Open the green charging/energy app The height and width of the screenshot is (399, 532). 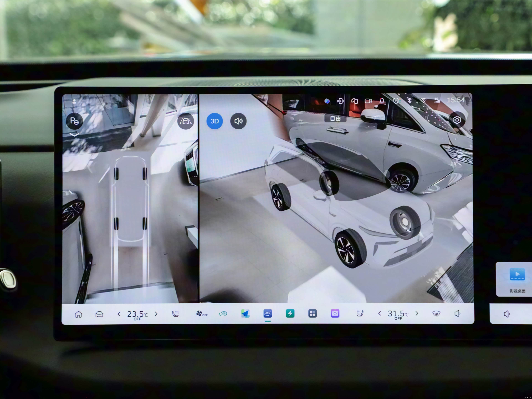[x=290, y=313]
